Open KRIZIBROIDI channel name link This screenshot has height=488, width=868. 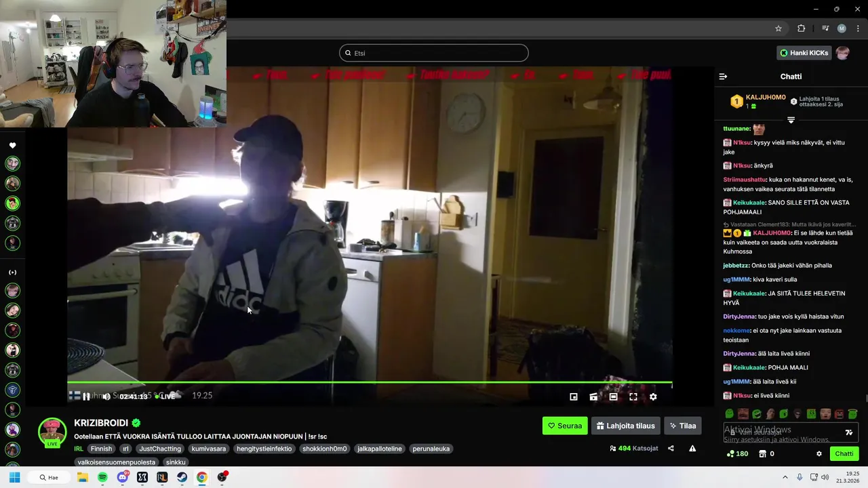101,423
